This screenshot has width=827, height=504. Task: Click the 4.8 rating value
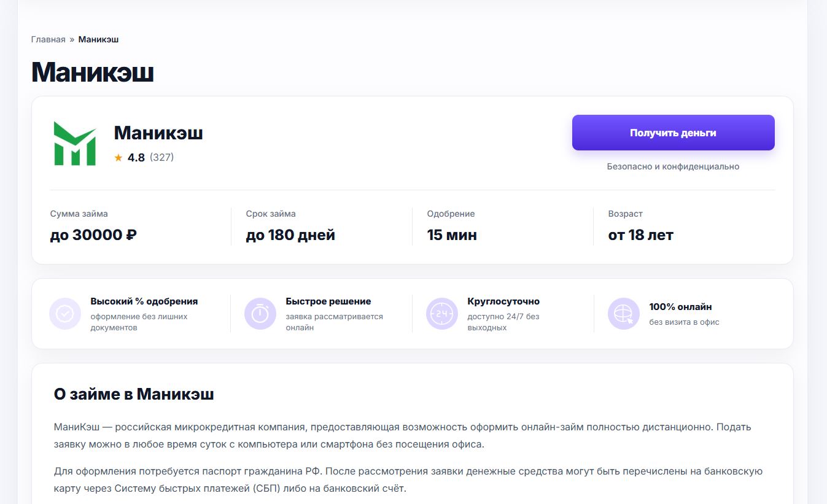click(136, 158)
